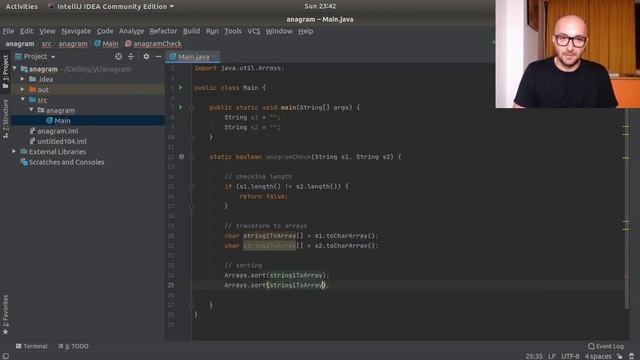The width and height of the screenshot is (640, 360).
Task: Open the Window menu
Action: 279,31
